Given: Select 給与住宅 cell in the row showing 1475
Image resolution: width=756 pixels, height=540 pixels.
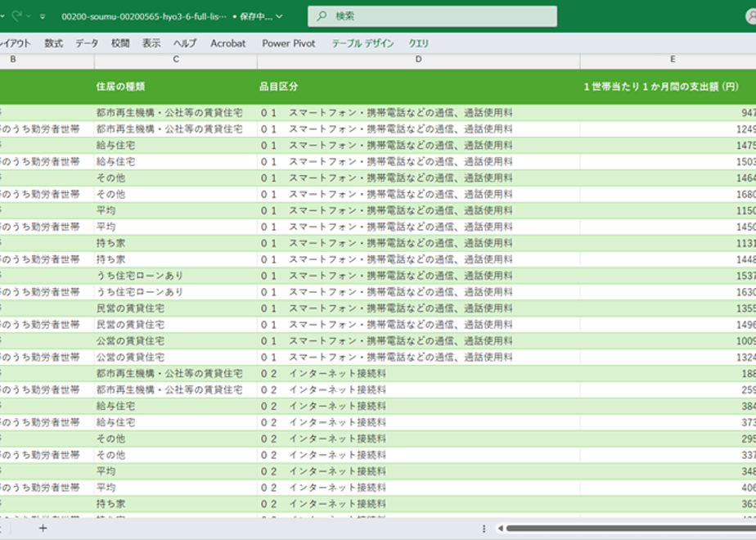Looking at the screenshot, I should click(176, 145).
